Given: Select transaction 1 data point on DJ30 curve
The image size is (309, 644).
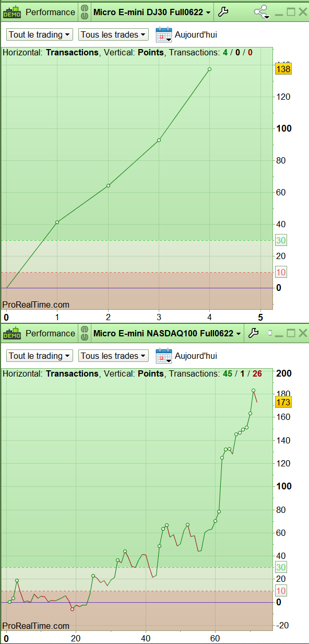Looking at the screenshot, I should (57, 222).
